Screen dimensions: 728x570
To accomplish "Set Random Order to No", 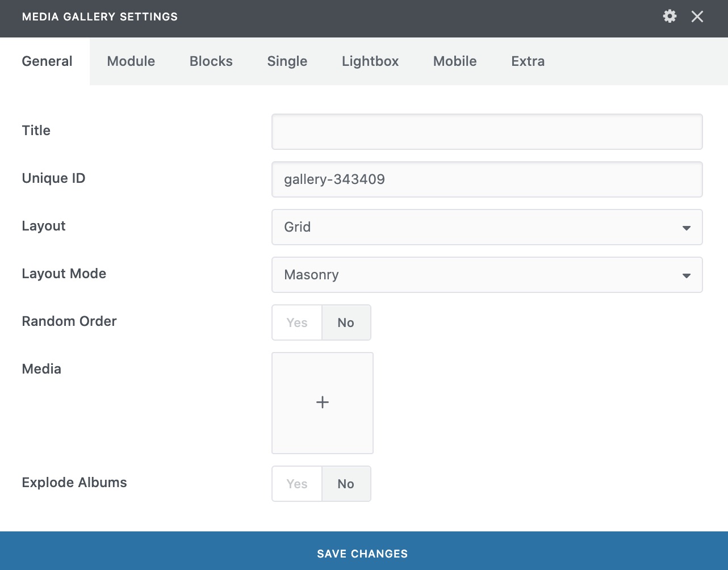I will tap(346, 322).
